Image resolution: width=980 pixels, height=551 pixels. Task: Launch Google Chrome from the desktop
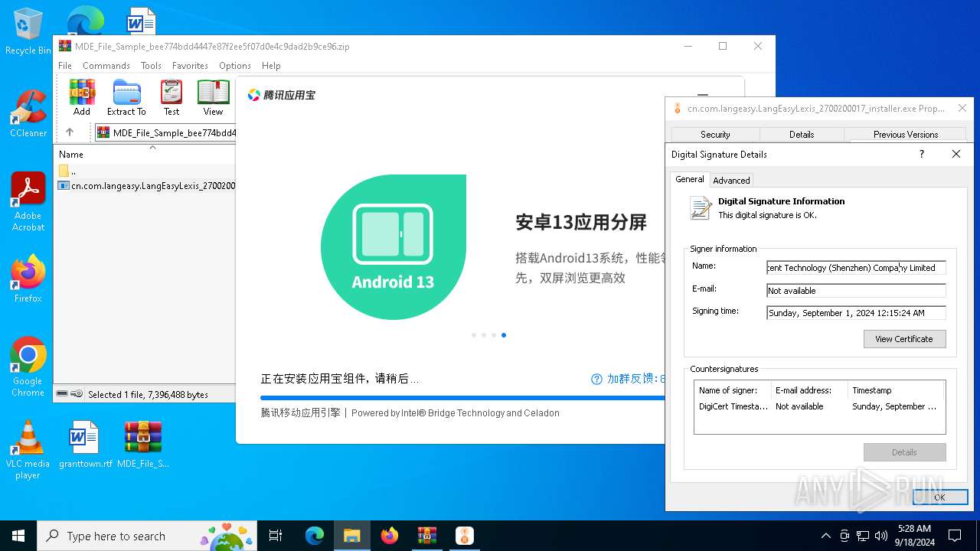click(28, 367)
